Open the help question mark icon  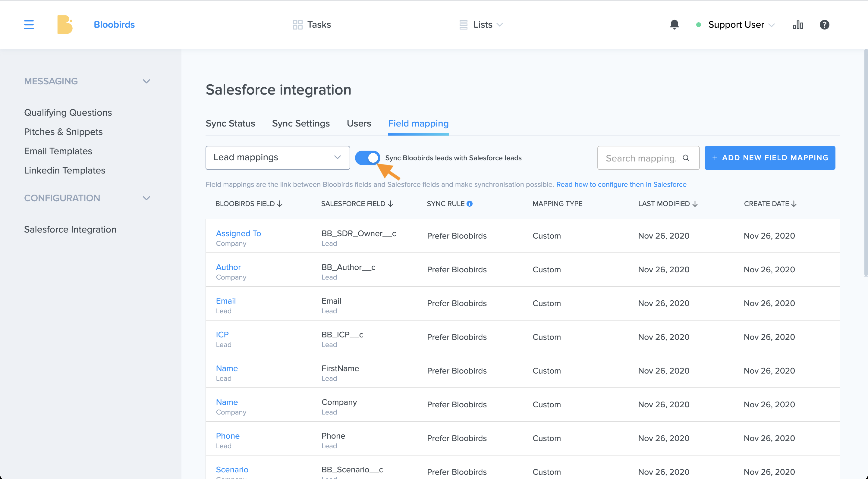coord(824,25)
